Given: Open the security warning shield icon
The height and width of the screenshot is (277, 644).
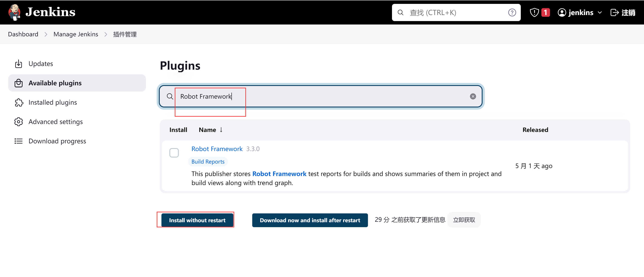Looking at the screenshot, I should (x=534, y=12).
